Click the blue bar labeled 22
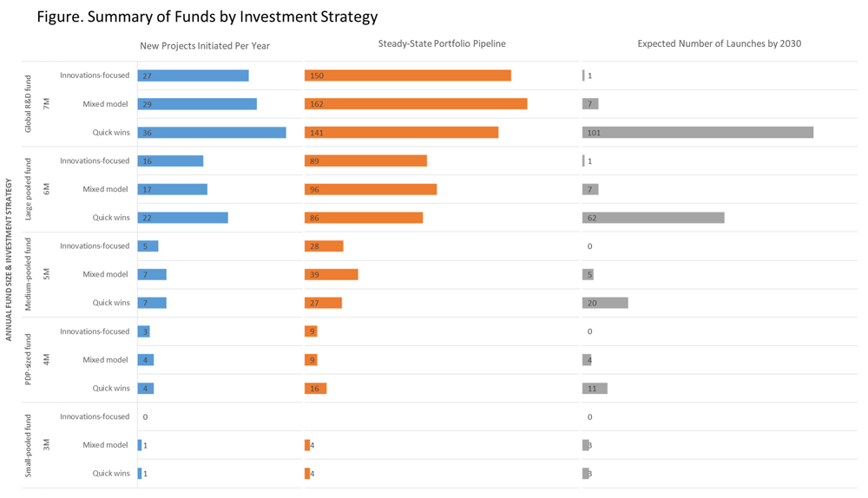This screenshot has width=868, height=498. point(182,218)
